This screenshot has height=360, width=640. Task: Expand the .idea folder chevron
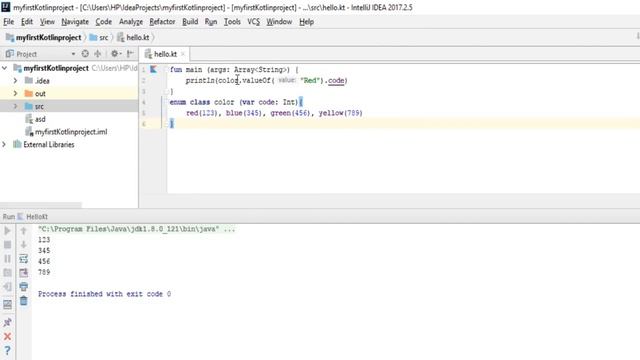pos(16,81)
